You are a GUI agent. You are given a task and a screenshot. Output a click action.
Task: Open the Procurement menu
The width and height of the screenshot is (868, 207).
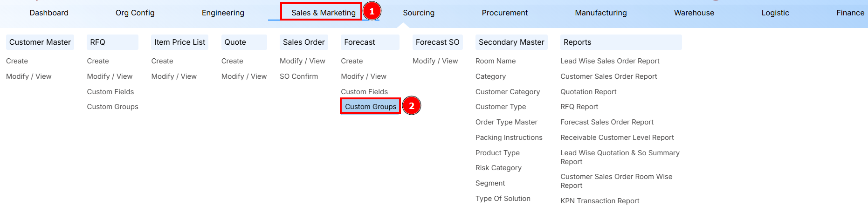[504, 13]
